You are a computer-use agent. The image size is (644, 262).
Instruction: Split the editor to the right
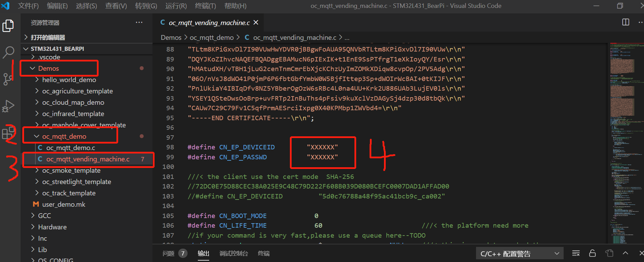(x=626, y=22)
